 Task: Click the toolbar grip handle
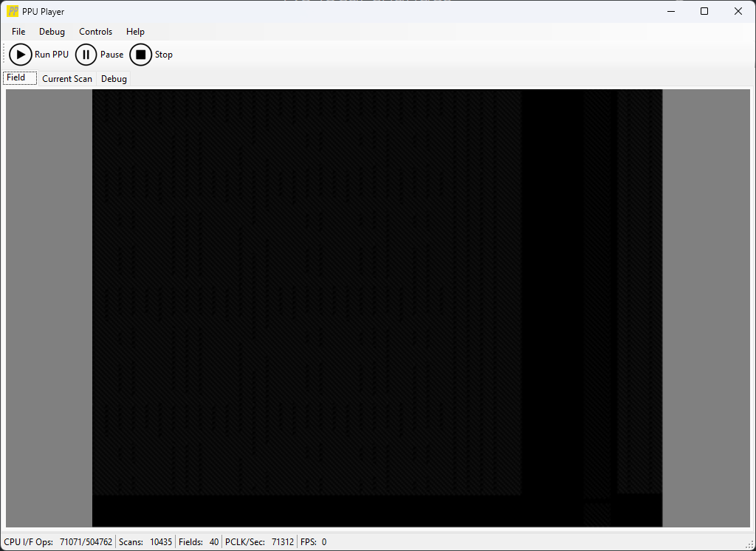(x=5, y=55)
